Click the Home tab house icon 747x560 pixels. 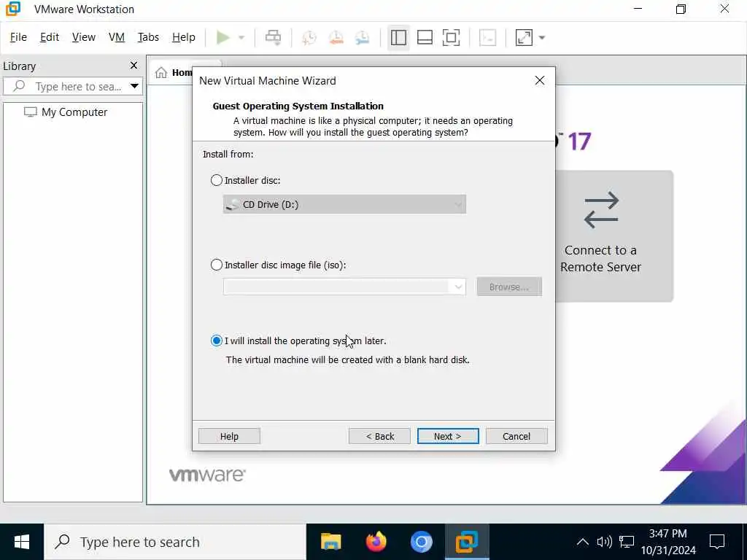click(x=161, y=72)
